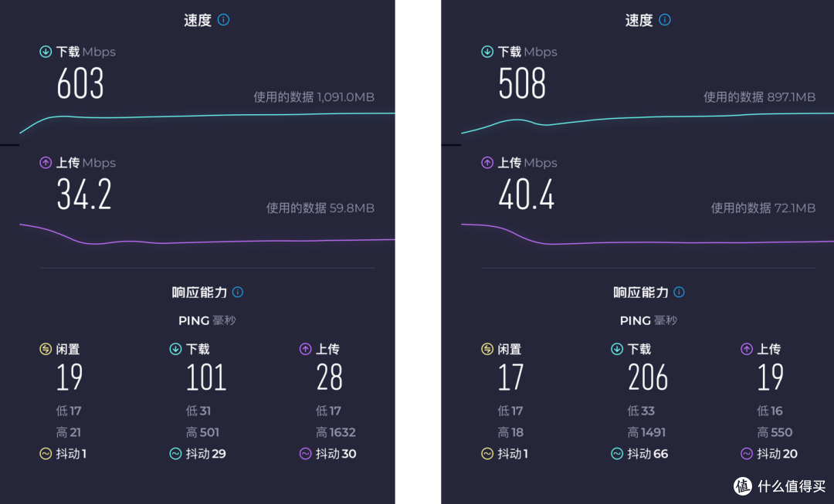Click text 使用的数据 1,091.0MB
The height and width of the screenshot is (504, 834).
pyautogui.click(x=314, y=96)
